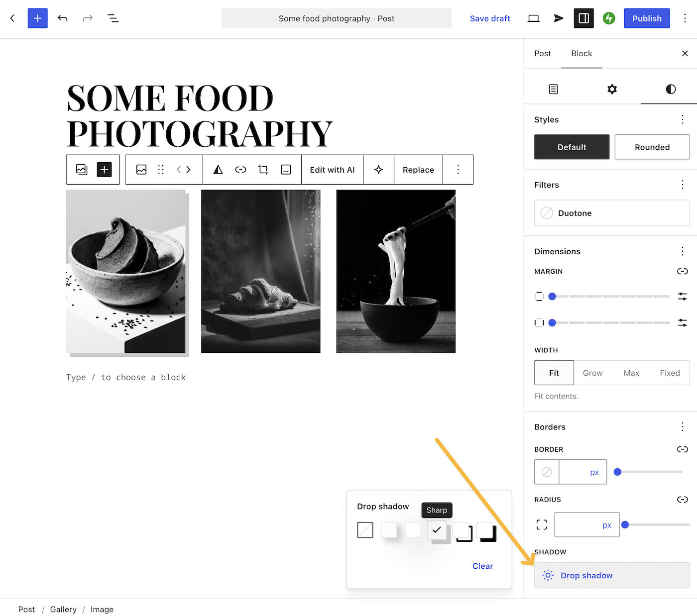Viewport: 697px width, 616px height.
Task: Click the AI sparkle icon in toolbar
Action: pyautogui.click(x=379, y=170)
